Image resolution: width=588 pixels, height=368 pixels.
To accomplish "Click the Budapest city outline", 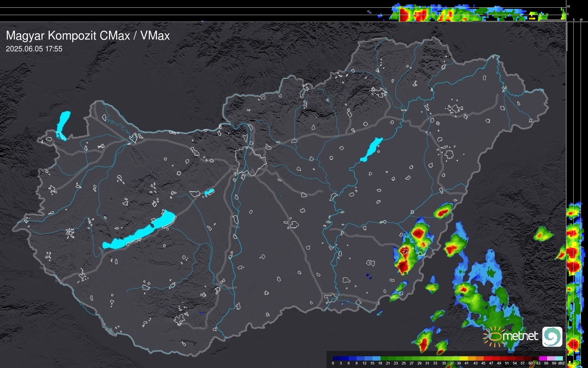I will (251, 161).
